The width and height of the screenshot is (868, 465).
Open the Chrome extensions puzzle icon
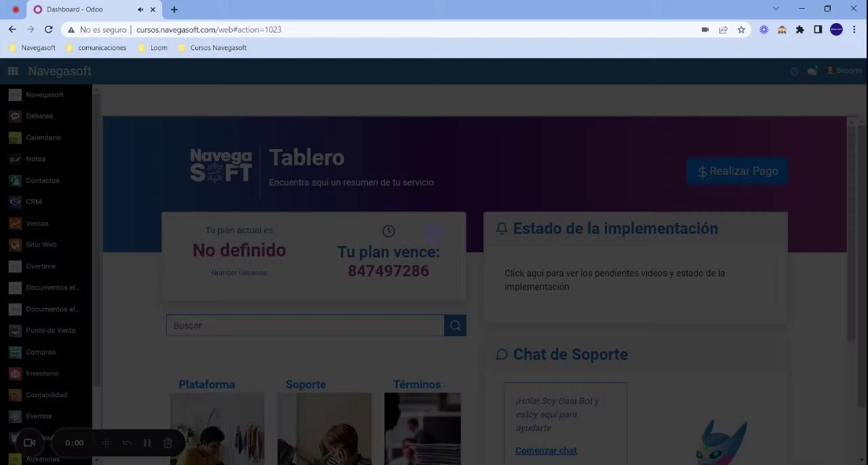pyautogui.click(x=800, y=30)
